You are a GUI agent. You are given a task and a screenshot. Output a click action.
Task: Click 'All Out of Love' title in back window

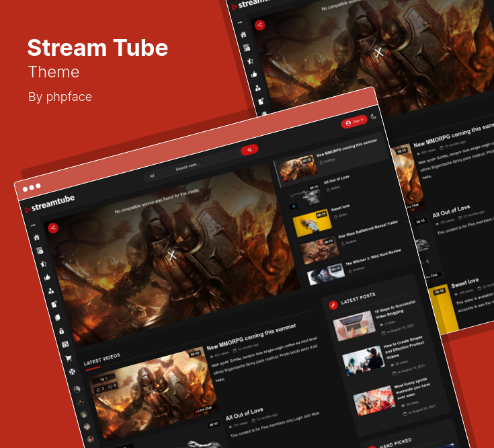tap(451, 211)
